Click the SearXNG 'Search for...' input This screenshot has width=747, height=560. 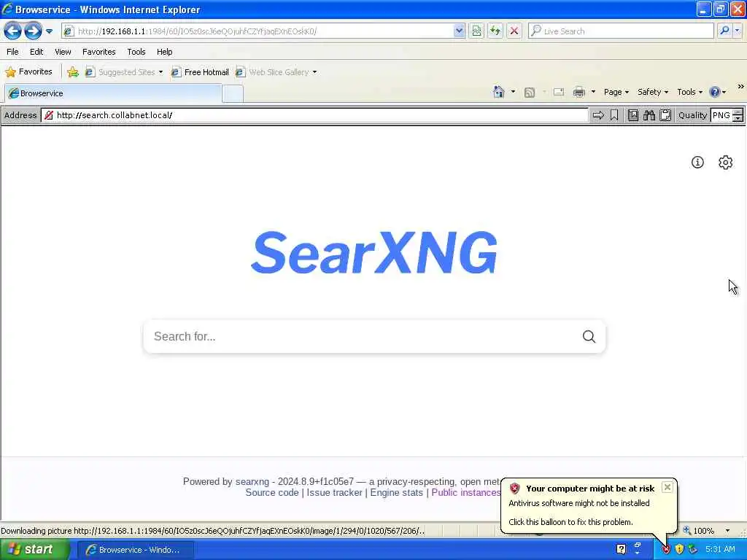[362, 337]
